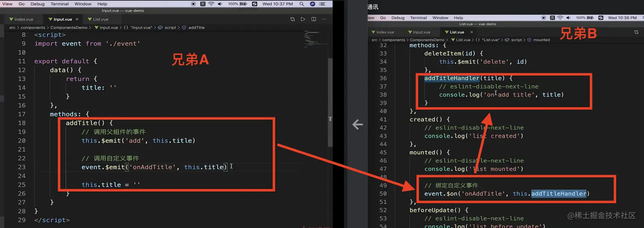Open the Debug menu in left window
The image size is (644, 228).
click(37, 4)
